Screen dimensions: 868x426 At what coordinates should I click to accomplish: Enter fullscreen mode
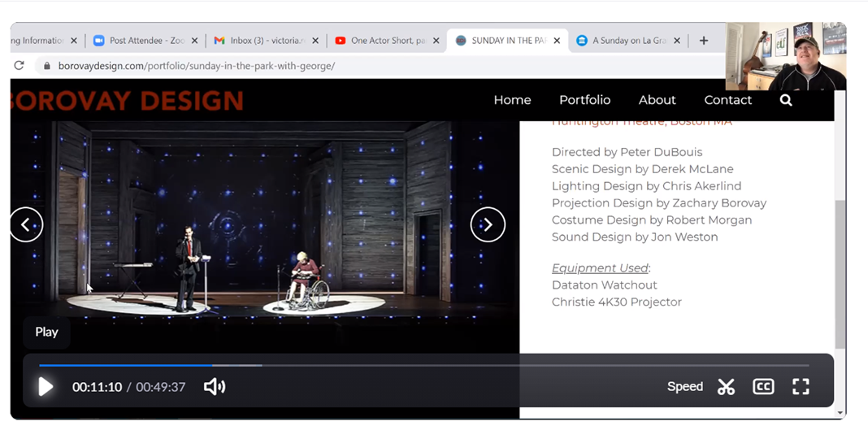click(801, 387)
